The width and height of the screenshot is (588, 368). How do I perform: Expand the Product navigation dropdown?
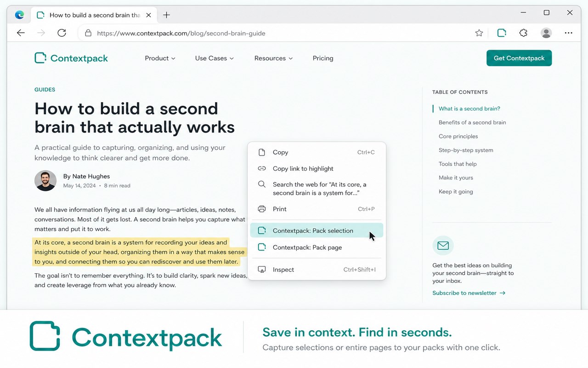click(x=160, y=58)
